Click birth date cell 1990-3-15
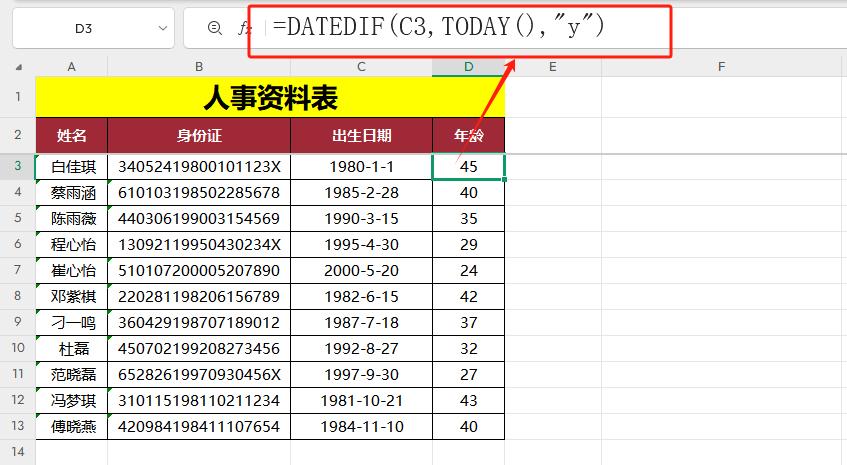 pos(361,219)
